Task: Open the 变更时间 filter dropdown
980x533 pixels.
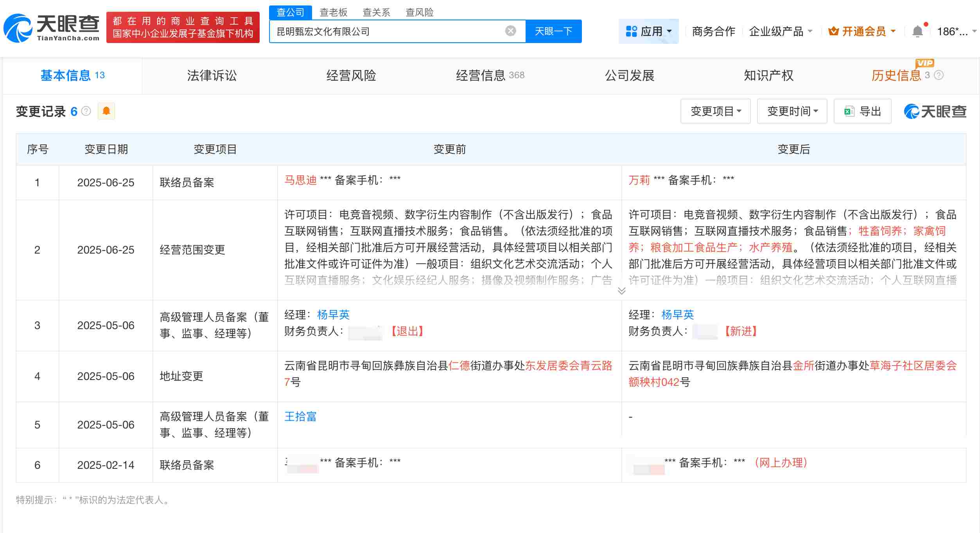Action: (x=792, y=111)
